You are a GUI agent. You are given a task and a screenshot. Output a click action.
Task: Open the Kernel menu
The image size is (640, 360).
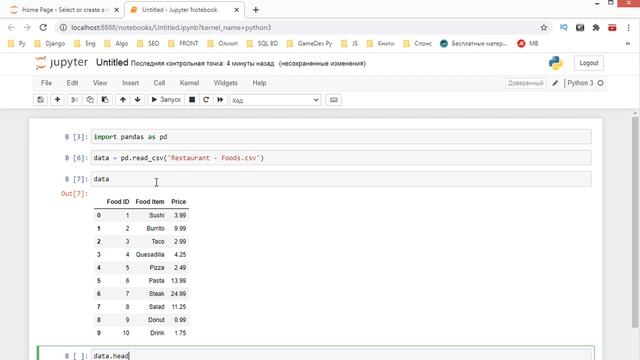point(189,83)
